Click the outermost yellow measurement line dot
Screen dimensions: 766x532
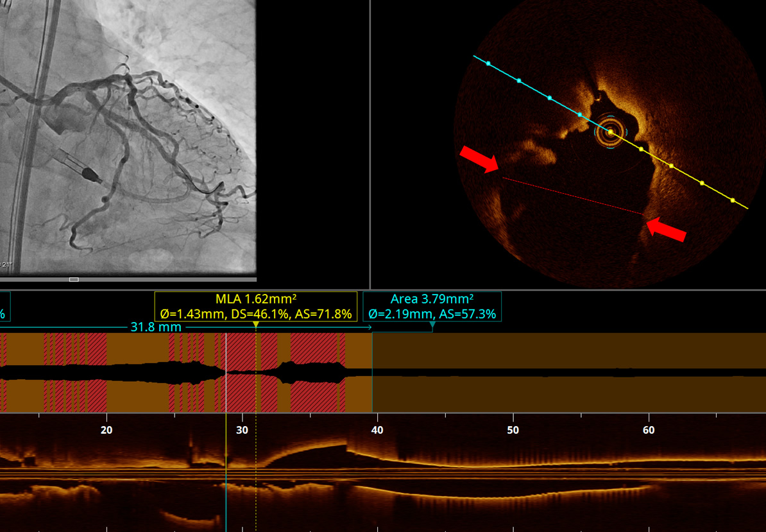click(x=733, y=200)
